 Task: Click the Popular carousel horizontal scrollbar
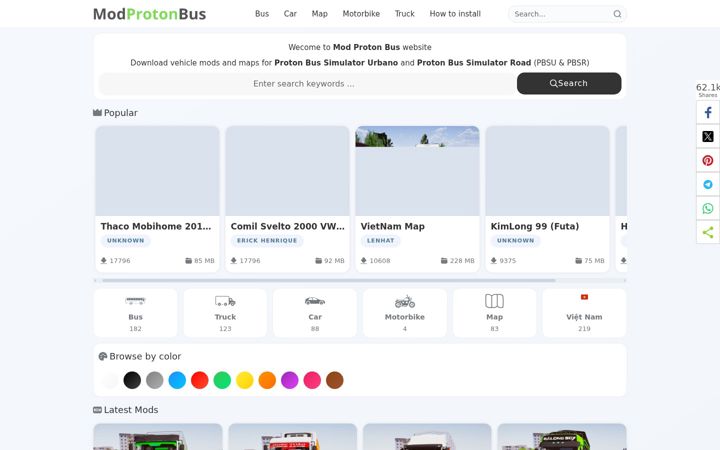click(329, 280)
